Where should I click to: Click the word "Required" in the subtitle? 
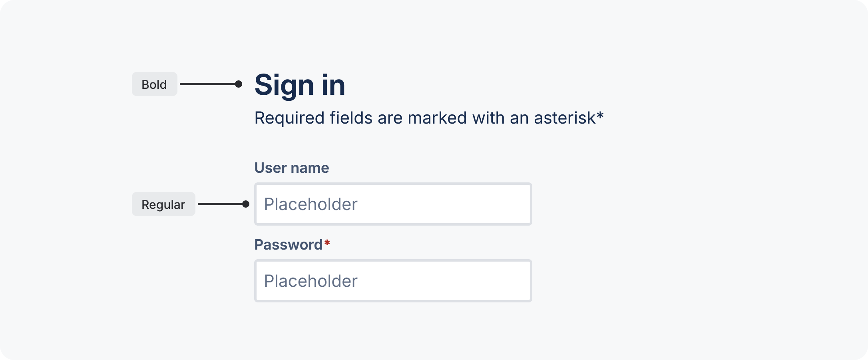(289, 118)
